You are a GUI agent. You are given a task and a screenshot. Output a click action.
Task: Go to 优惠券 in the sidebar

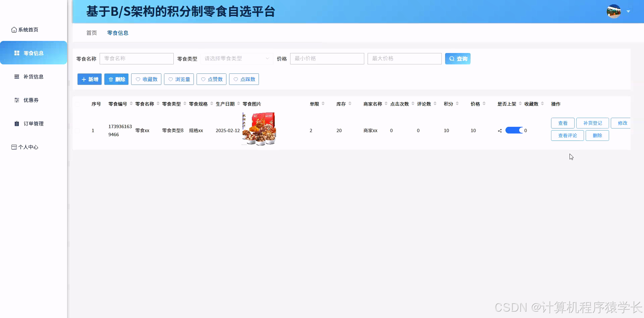(x=26, y=100)
